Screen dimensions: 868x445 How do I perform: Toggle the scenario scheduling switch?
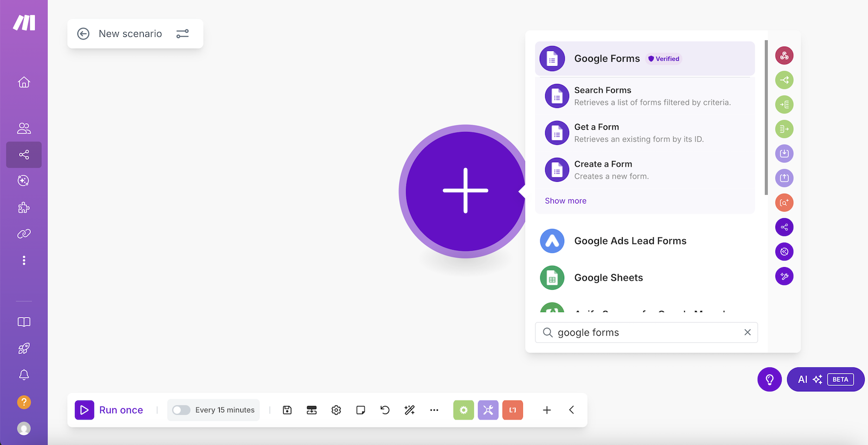coord(181,410)
